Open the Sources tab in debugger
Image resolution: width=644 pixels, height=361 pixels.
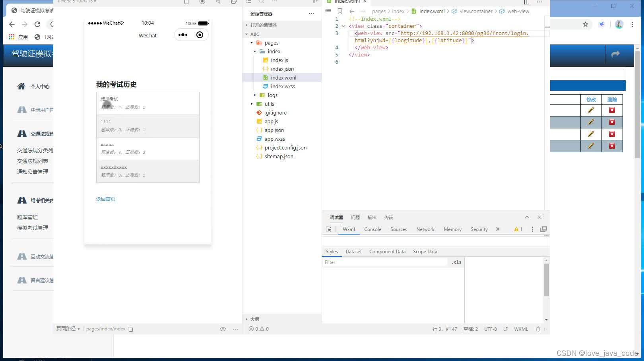click(398, 229)
